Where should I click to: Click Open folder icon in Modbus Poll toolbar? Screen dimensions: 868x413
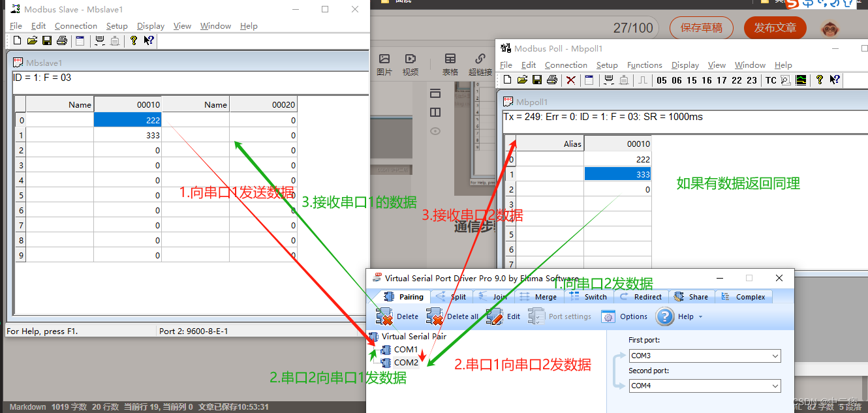[522, 80]
